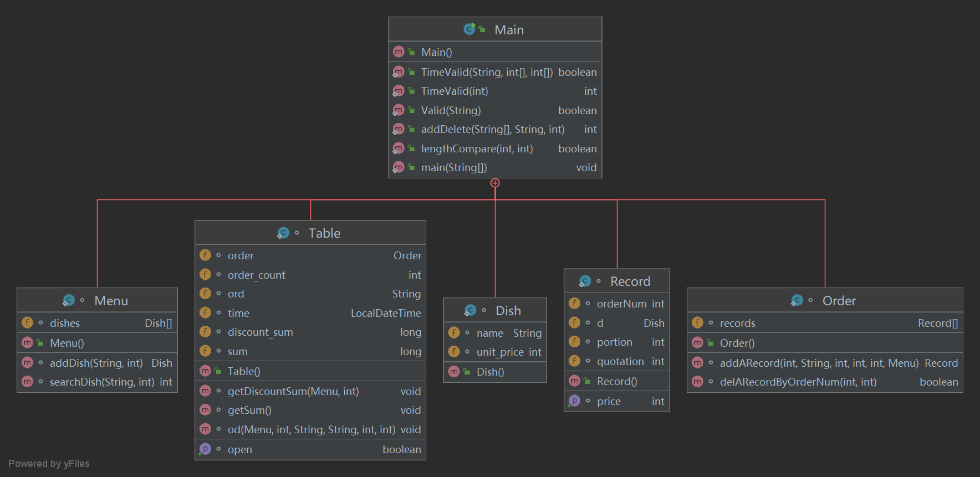This screenshot has height=477, width=980.
Task: Click the Table class icon
Action: click(x=283, y=233)
